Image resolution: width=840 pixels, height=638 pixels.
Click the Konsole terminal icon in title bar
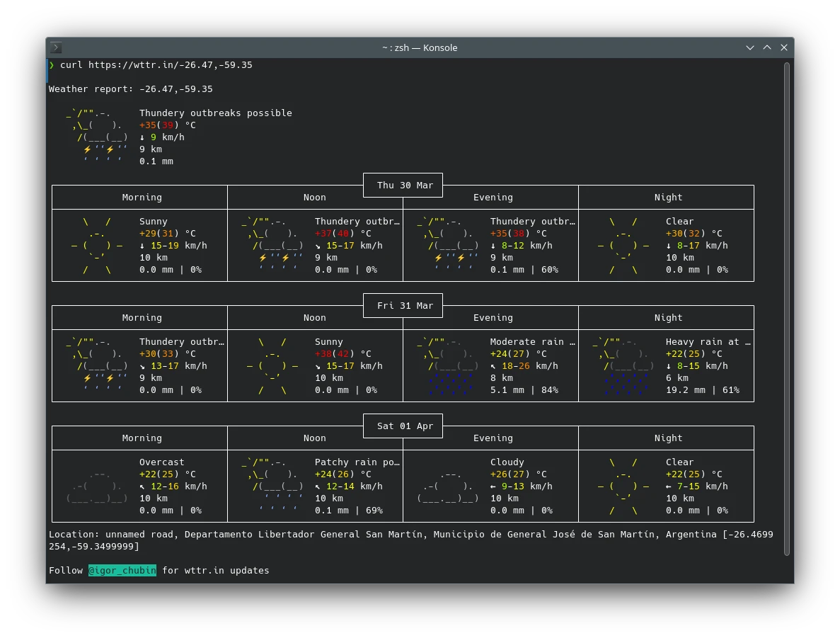(x=57, y=47)
